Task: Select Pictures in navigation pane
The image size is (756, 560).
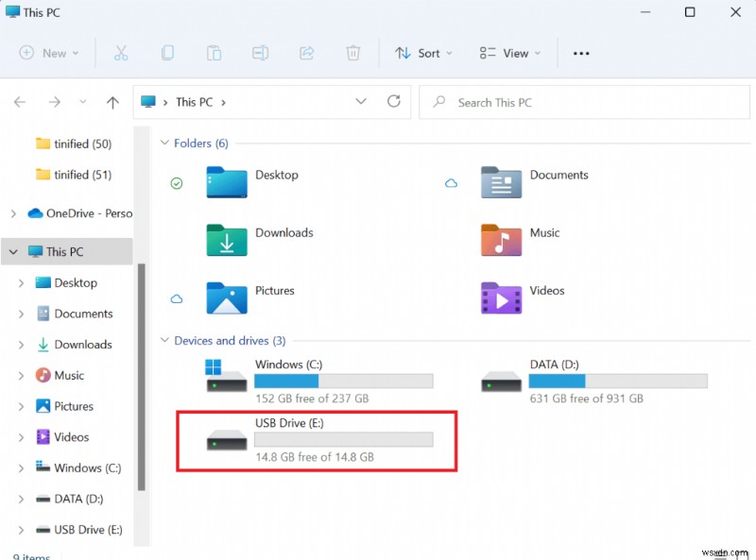Action: click(64, 406)
